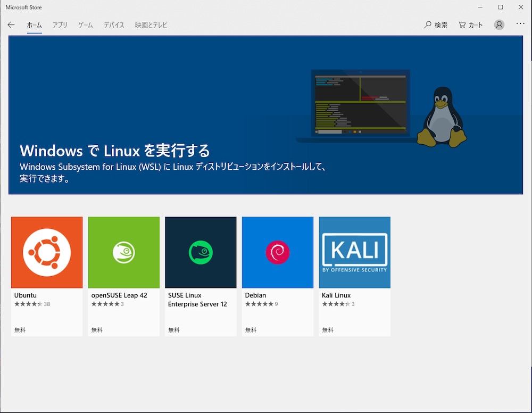Click Debian's star rating with 9 reviews

(262, 304)
